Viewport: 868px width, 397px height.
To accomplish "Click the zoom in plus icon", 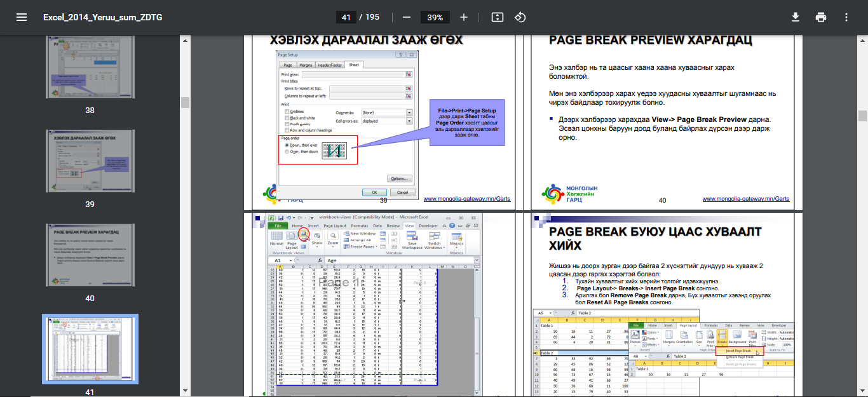I will tap(464, 17).
